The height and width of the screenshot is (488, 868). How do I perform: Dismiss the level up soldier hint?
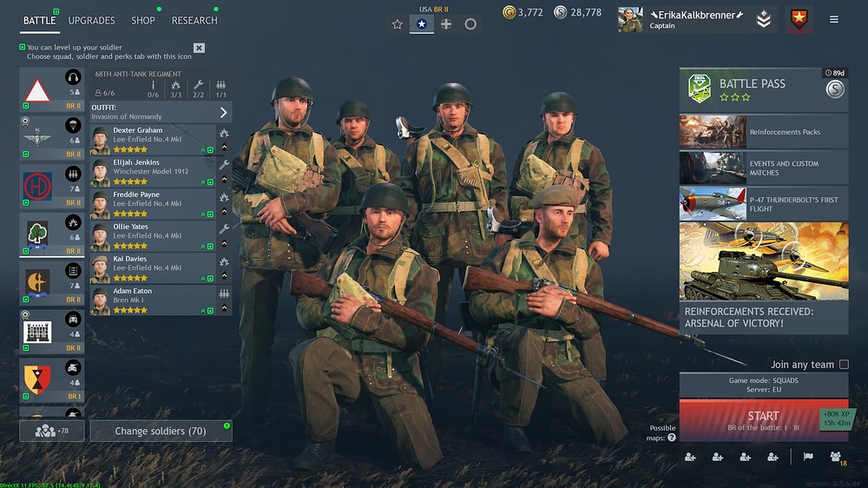coord(199,48)
